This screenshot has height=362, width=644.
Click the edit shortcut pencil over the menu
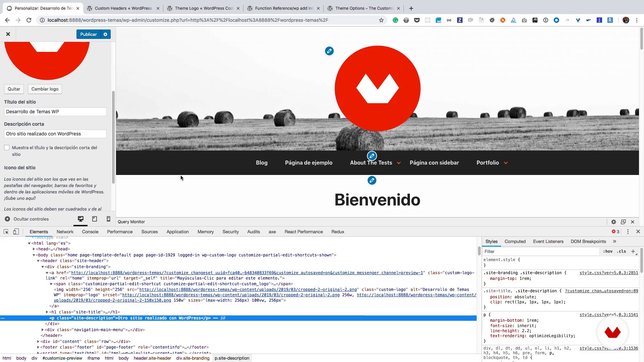click(372, 156)
